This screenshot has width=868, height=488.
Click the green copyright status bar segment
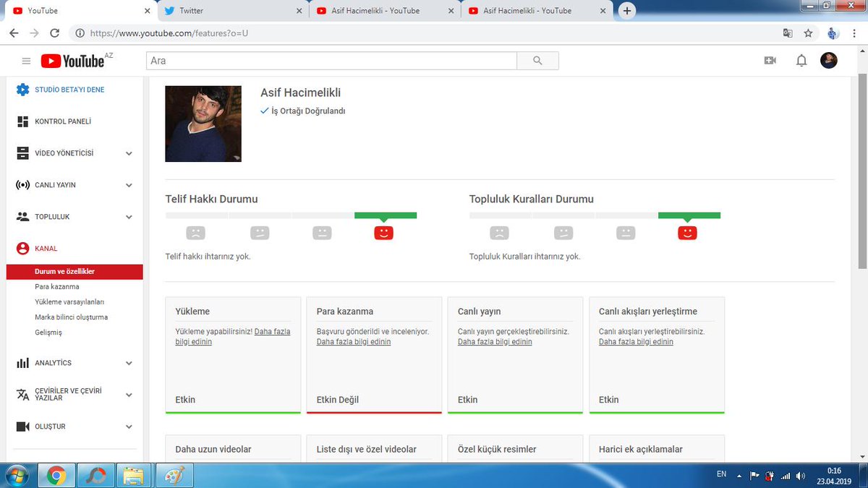click(x=386, y=215)
